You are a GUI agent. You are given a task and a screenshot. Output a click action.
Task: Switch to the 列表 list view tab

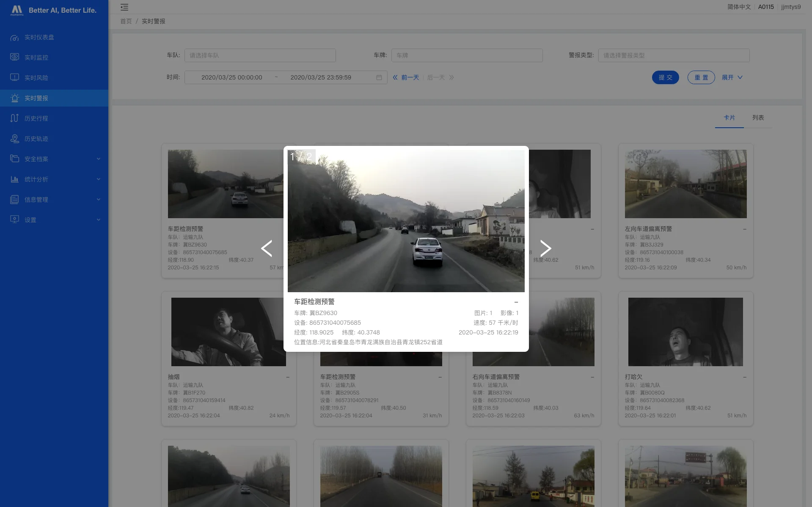(x=757, y=118)
